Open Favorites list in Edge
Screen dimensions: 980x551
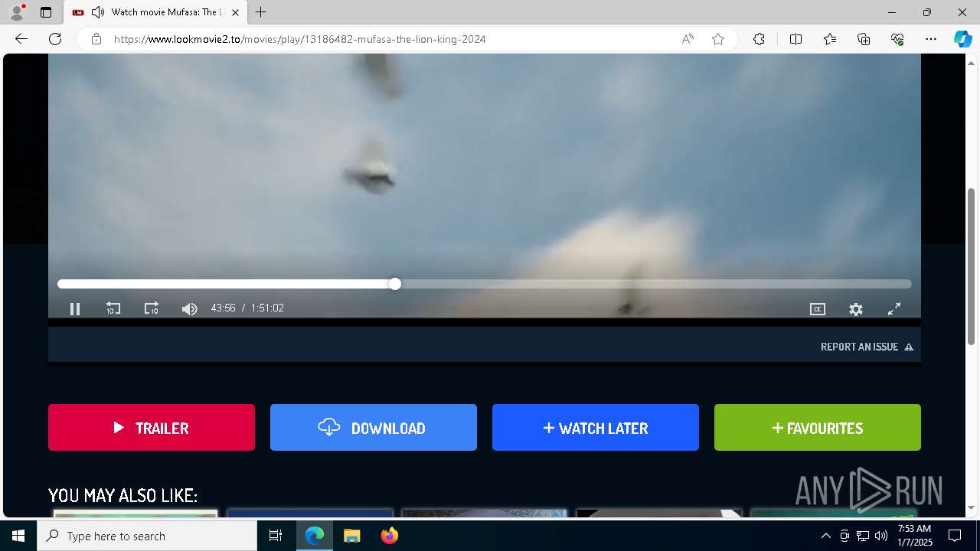point(830,39)
